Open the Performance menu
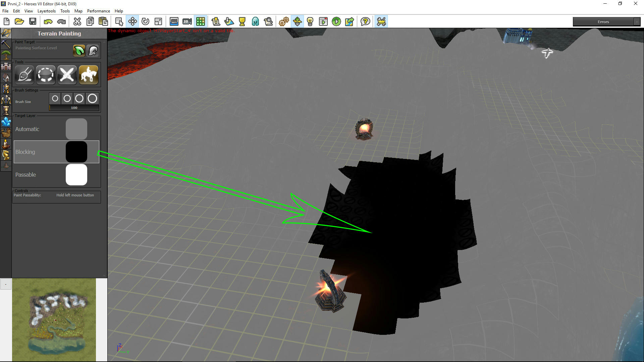This screenshot has width=644, height=362. (99, 11)
